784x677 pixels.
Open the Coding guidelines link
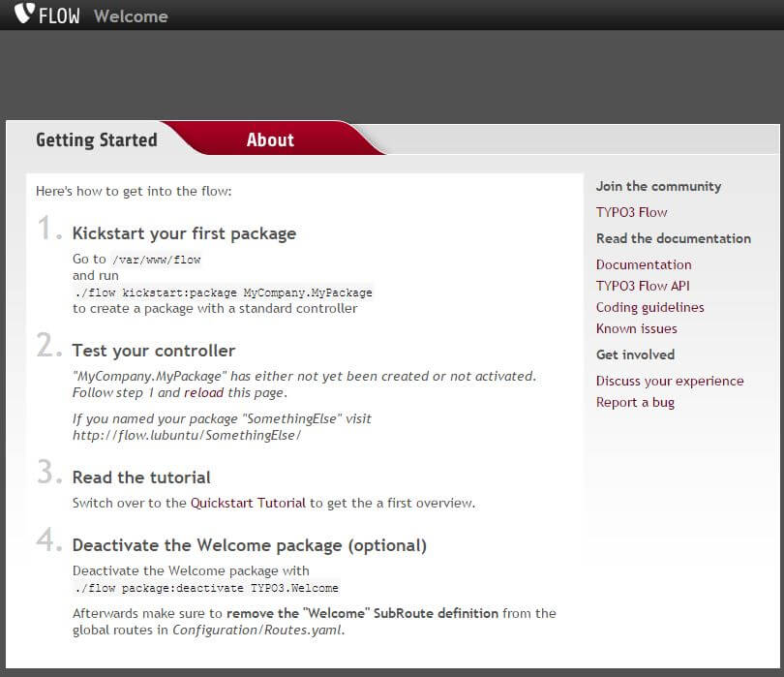coord(649,307)
